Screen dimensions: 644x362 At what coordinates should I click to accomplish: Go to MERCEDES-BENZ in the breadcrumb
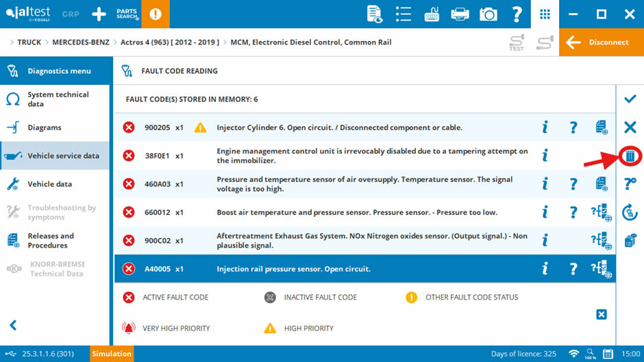81,42
